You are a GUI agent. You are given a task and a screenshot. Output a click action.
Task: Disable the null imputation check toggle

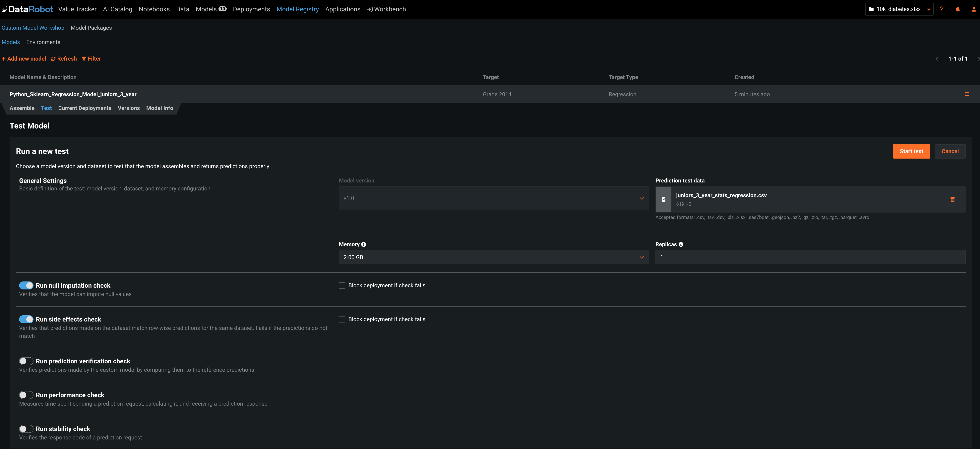tap(26, 285)
